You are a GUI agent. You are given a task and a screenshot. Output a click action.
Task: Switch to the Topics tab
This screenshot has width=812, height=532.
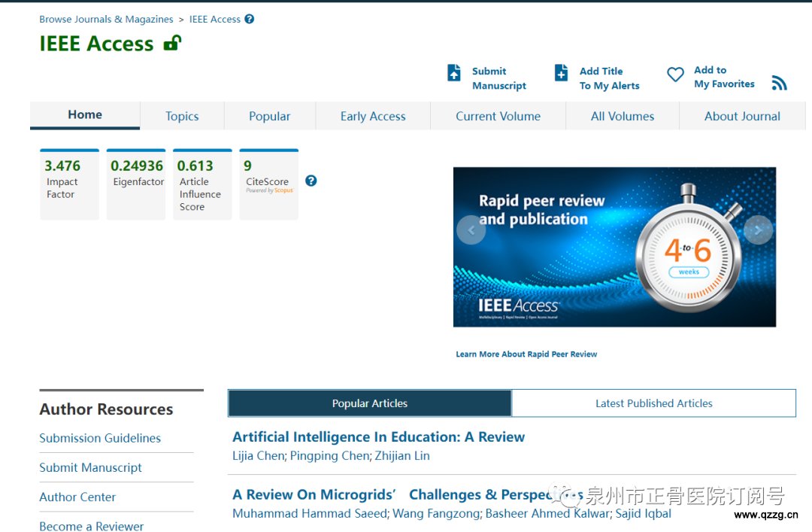pyautogui.click(x=182, y=116)
